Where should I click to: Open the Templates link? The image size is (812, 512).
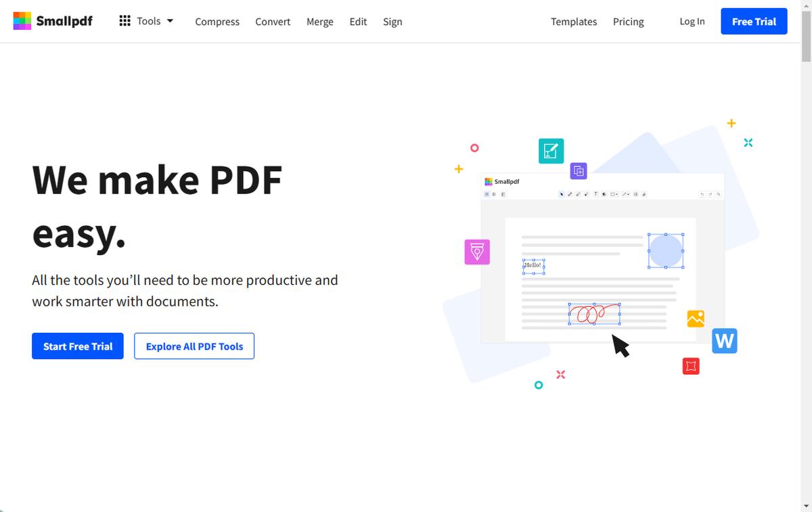point(574,22)
